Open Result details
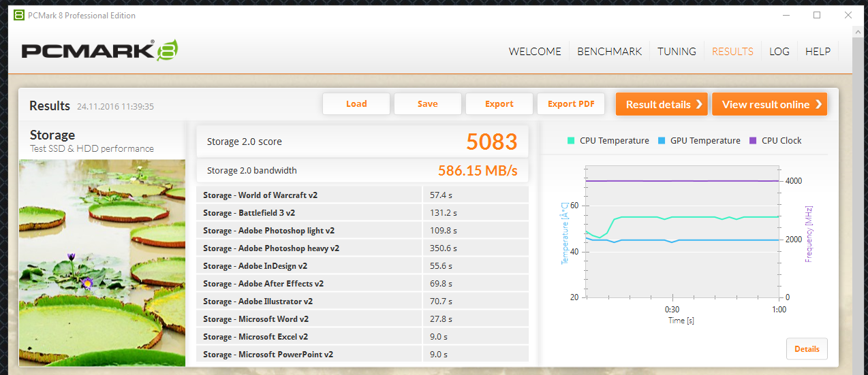The height and width of the screenshot is (375, 868). (x=662, y=104)
